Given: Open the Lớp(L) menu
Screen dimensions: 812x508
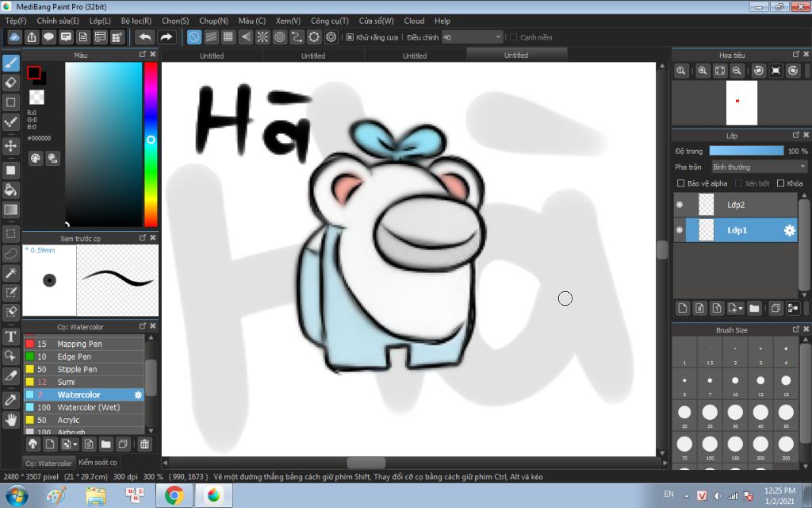Looking at the screenshot, I should [100, 21].
